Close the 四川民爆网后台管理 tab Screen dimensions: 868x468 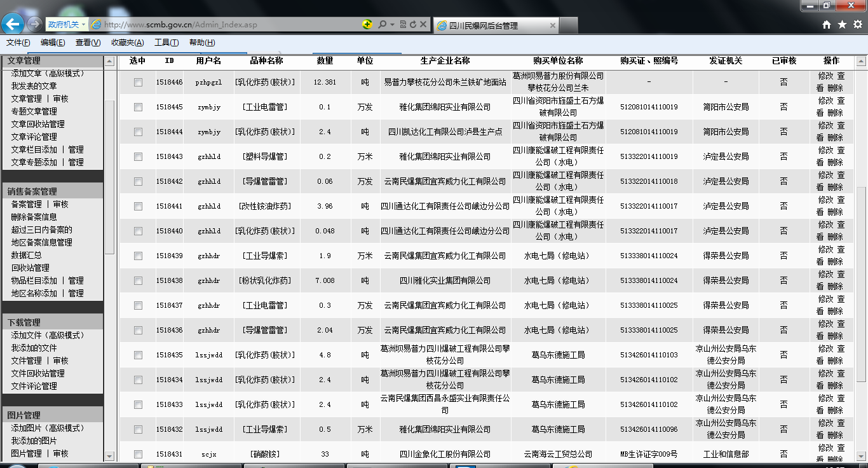[x=552, y=25]
